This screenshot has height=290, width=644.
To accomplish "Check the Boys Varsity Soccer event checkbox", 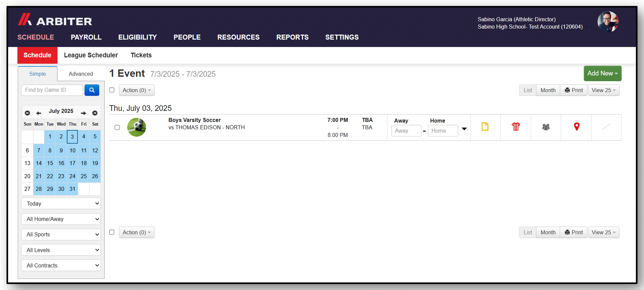I will (117, 127).
